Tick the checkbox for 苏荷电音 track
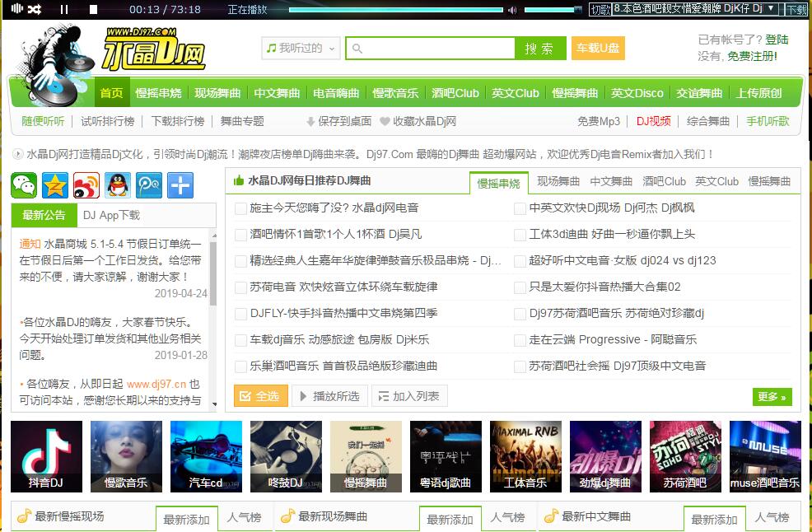 [240, 287]
